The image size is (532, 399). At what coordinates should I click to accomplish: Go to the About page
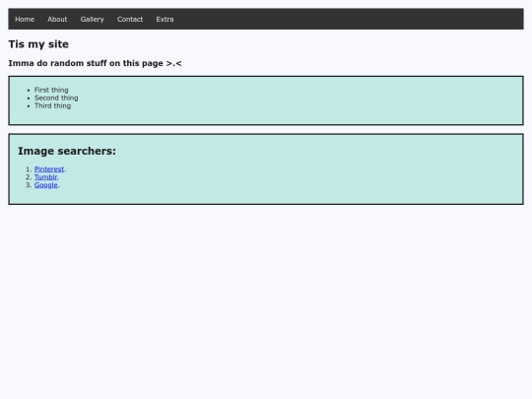click(x=57, y=20)
